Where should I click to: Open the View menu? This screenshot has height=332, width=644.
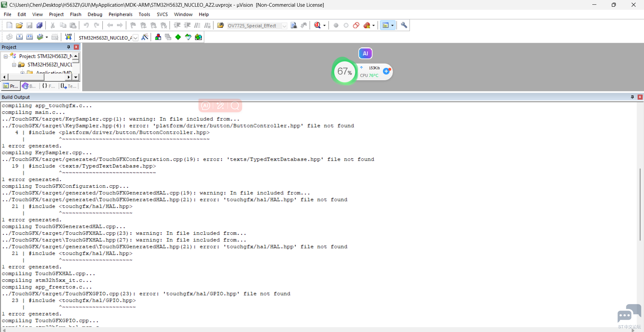(38, 14)
